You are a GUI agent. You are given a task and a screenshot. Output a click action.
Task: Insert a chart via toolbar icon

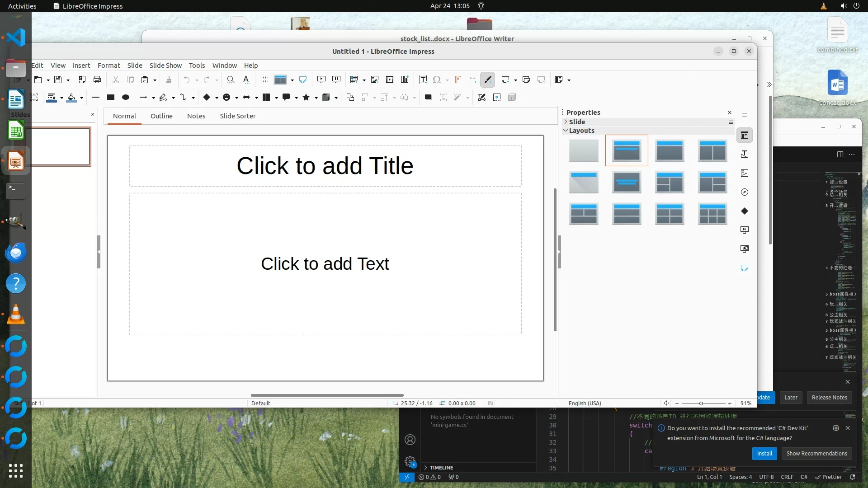coord(405,80)
